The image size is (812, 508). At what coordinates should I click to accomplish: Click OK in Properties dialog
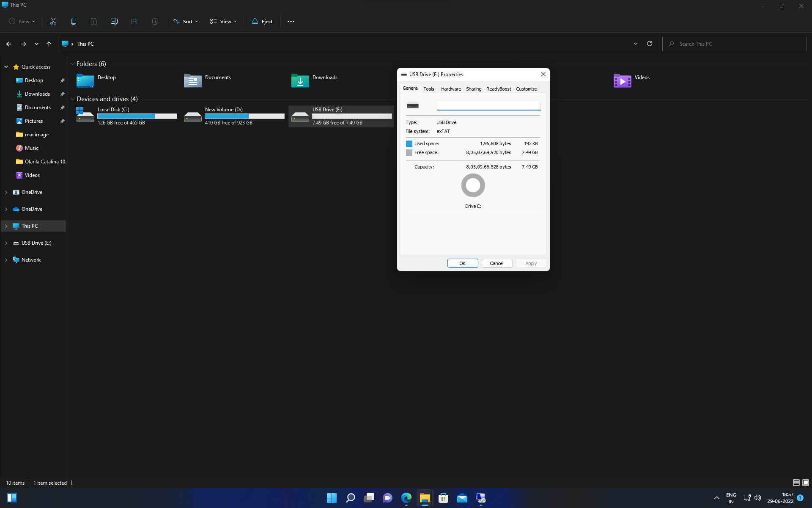(x=463, y=263)
